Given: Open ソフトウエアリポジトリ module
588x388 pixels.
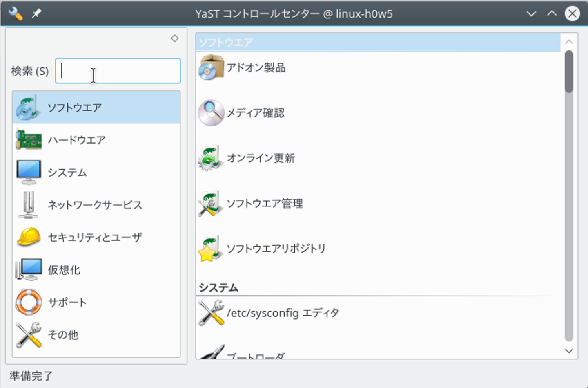Looking at the screenshot, I should click(x=276, y=249).
